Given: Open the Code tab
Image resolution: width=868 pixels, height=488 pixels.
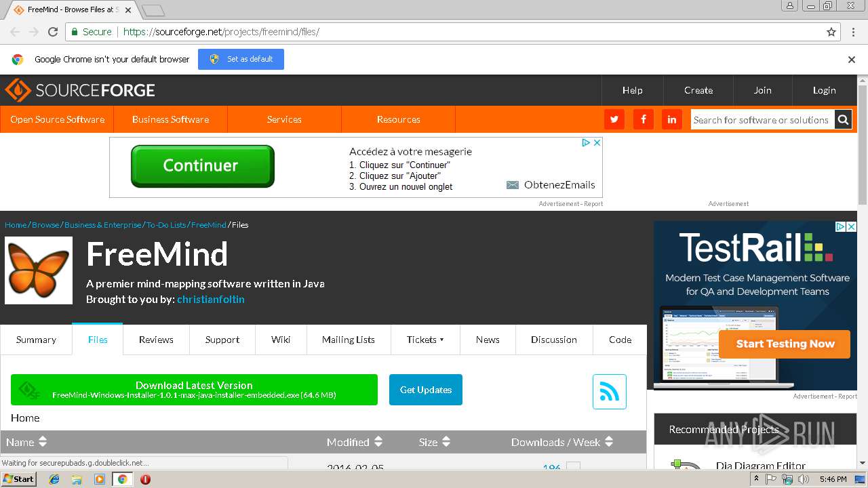Looking at the screenshot, I should (620, 340).
